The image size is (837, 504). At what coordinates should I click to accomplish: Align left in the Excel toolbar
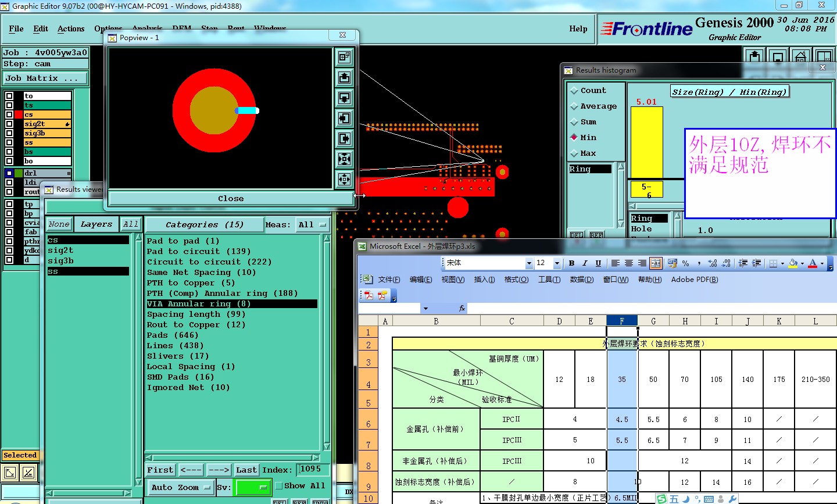pyautogui.click(x=616, y=263)
